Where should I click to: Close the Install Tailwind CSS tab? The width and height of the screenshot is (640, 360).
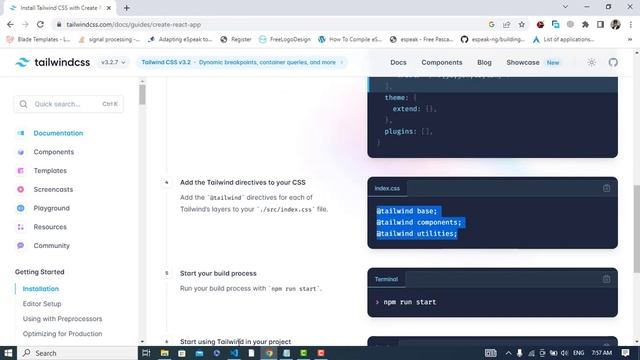[x=109, y=8]
